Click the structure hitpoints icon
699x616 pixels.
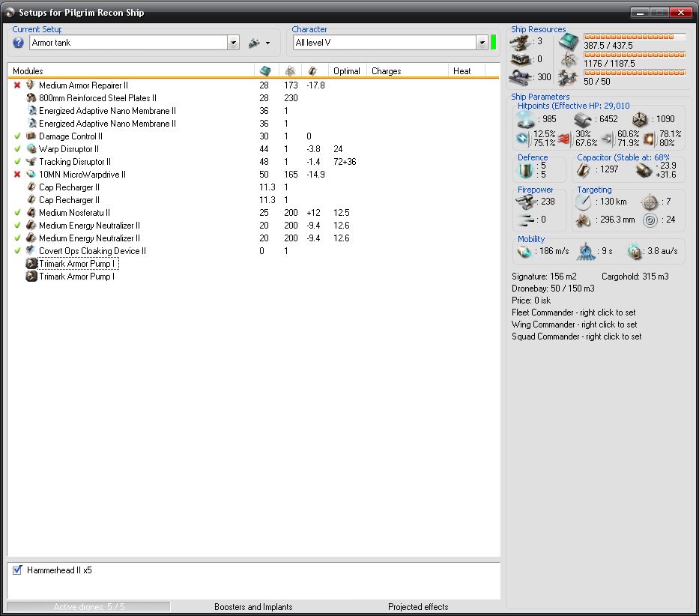tap(640, 120)
